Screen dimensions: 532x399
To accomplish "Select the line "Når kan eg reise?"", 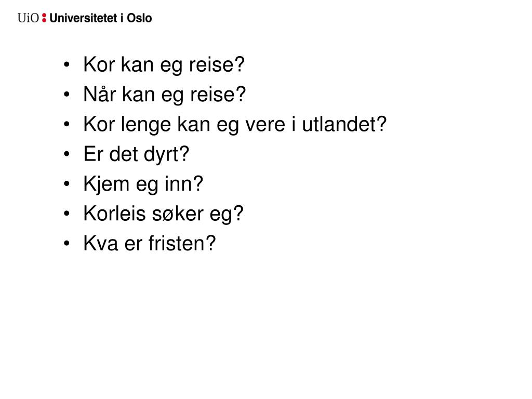I will point(165,95).
